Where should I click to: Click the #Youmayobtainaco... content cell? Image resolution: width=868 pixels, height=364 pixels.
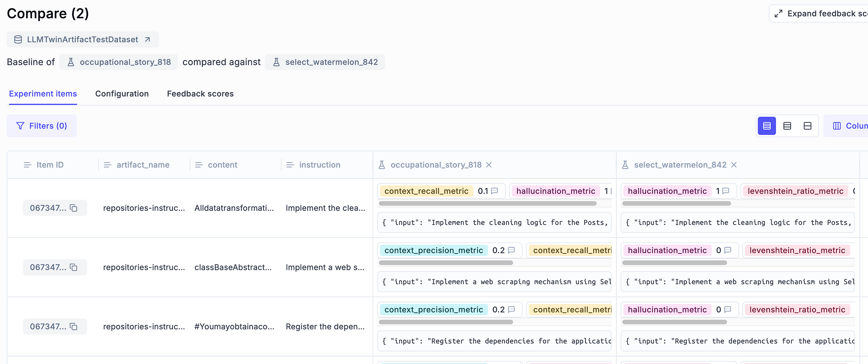234,327
